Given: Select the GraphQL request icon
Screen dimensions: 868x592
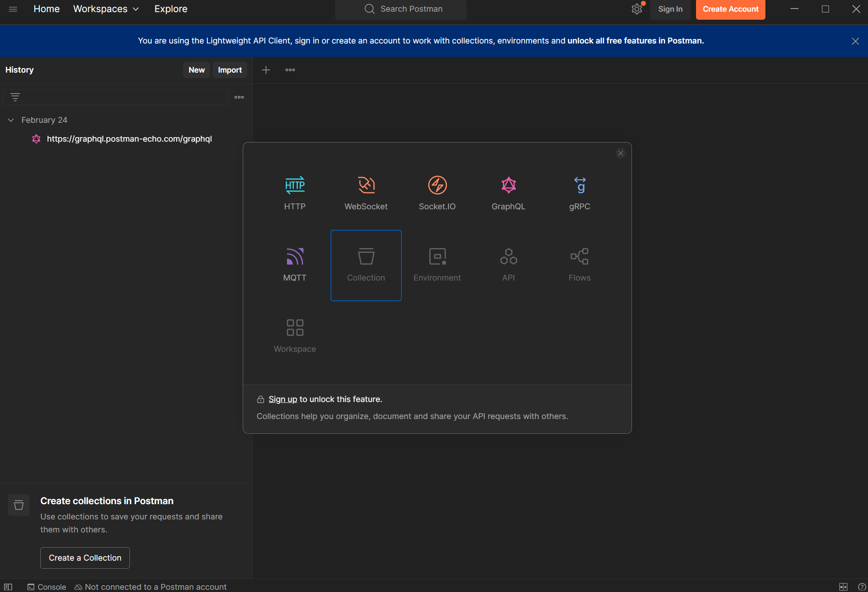Looking at the screenshot, I should tap(508, 185).
